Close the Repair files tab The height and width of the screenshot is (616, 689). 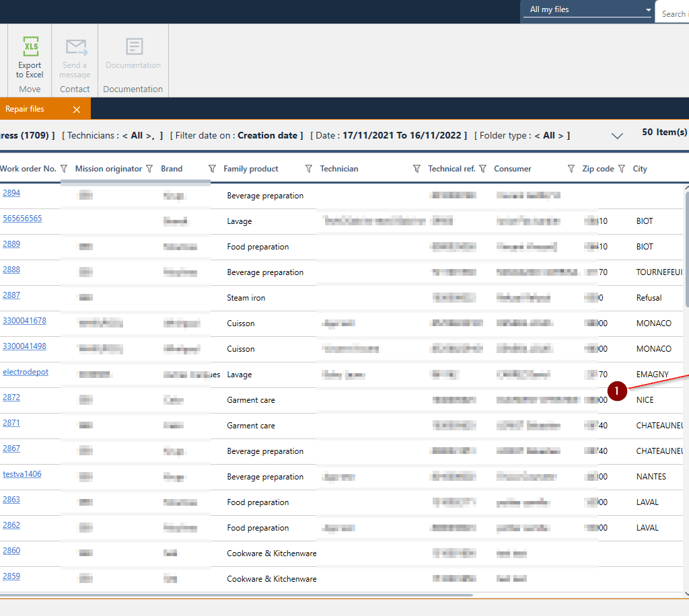77,110
